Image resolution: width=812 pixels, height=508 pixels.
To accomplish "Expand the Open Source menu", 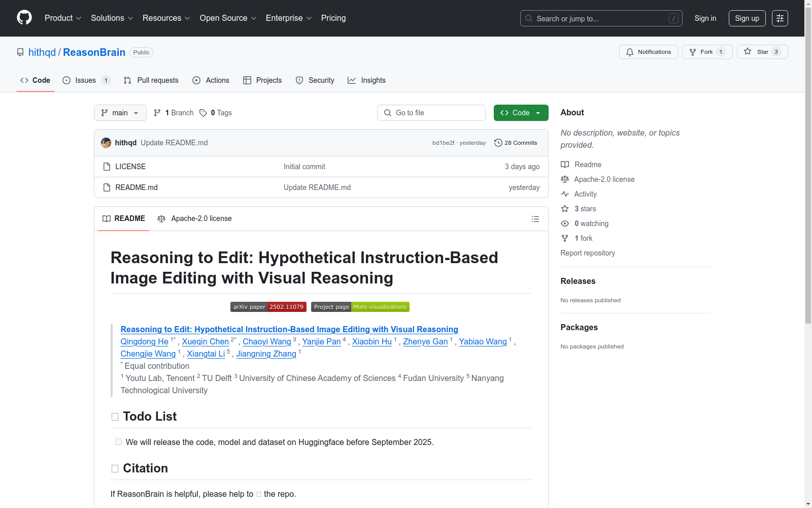I will coord(228,18).
